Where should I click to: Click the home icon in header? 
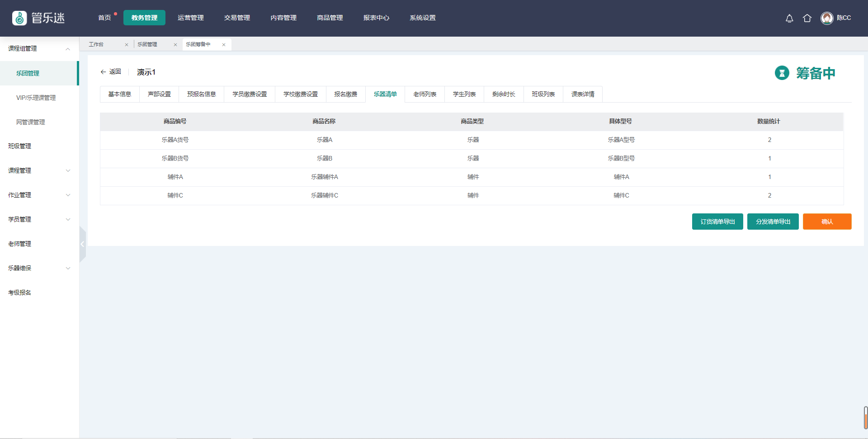pos(807,18)
